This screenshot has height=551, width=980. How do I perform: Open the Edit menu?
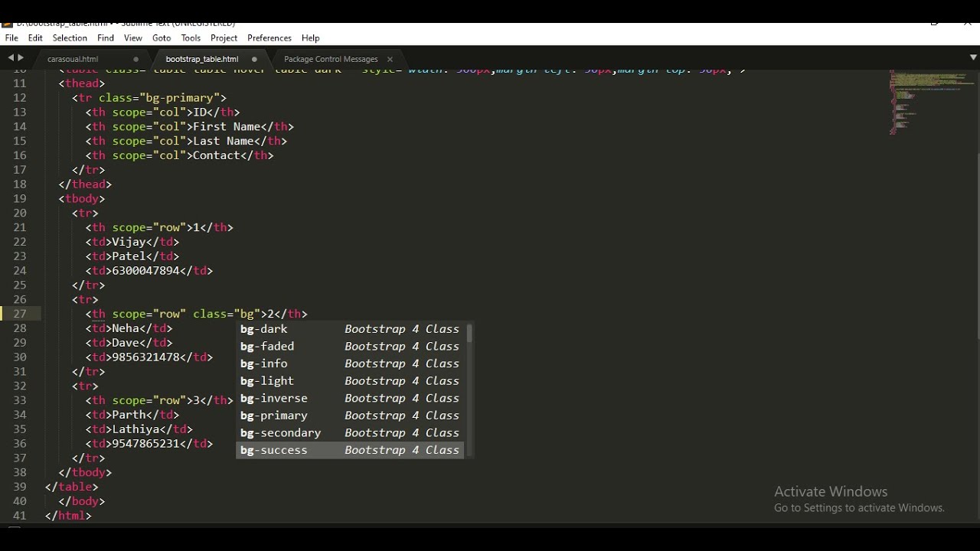35,37
